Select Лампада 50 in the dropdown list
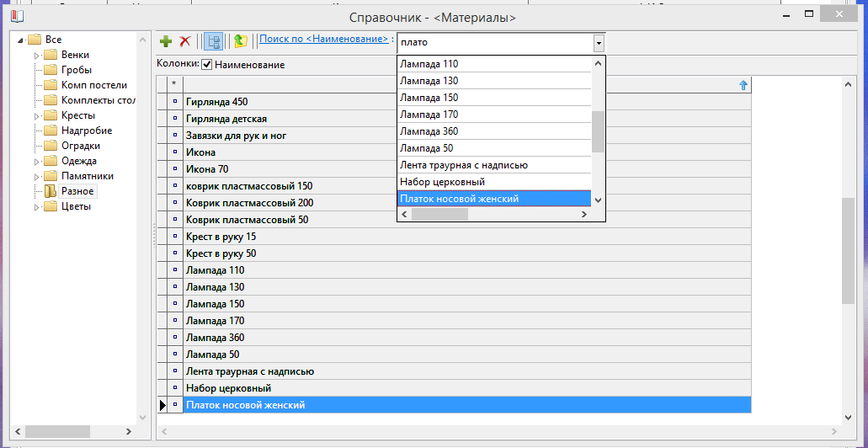Viewport: 868px width, 448px height. pos(494,148)
